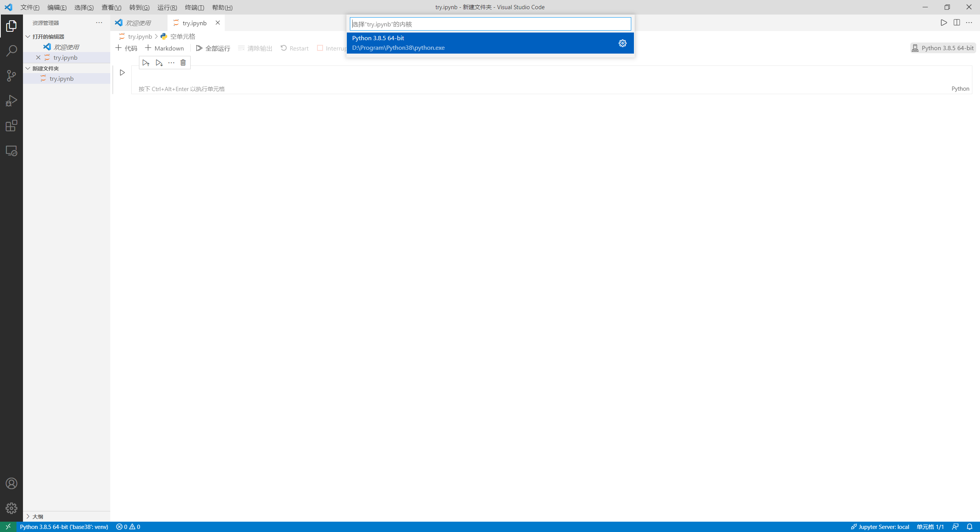Open notifications via the bell icon
980x532 pixels.
point(969,527)
